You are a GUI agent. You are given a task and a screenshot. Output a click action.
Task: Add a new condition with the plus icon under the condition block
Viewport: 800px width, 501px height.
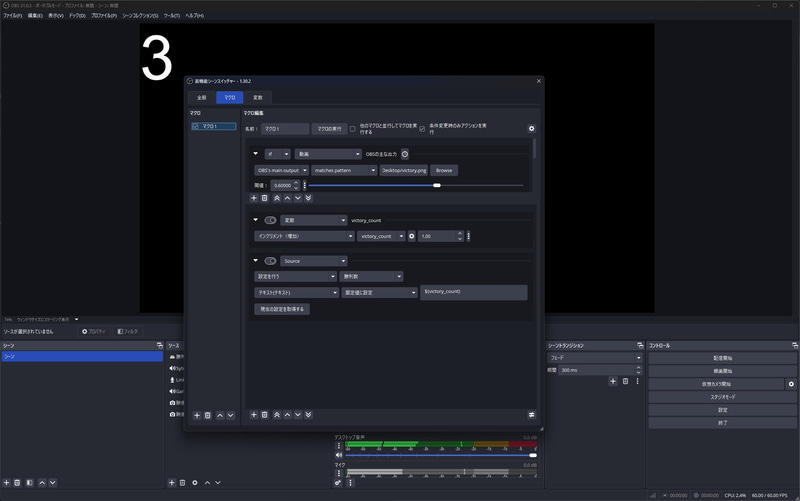254,198
